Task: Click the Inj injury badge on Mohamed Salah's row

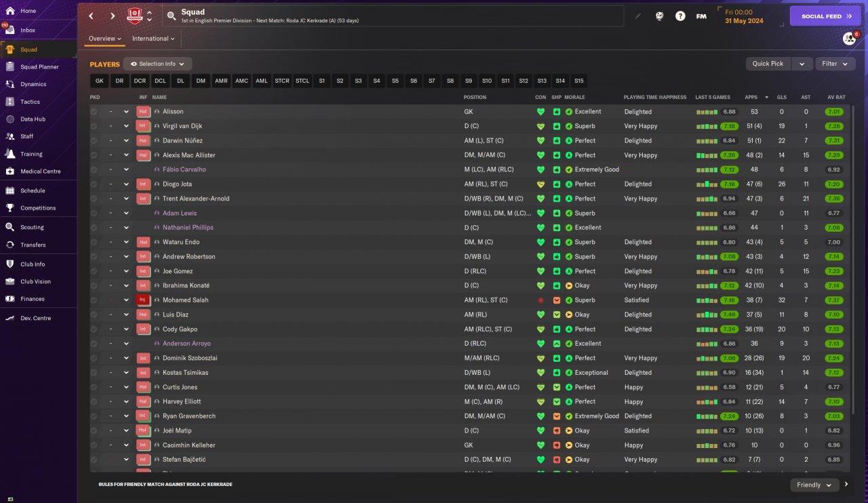Action: point(143,300)
